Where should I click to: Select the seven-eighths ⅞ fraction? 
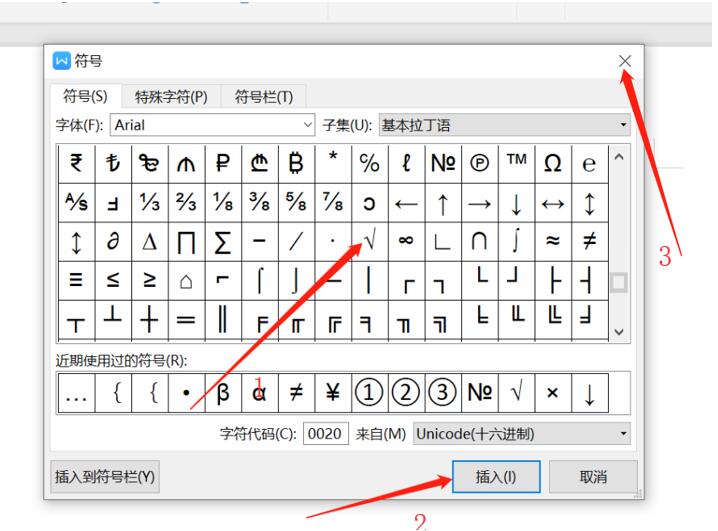coord(333,203)
